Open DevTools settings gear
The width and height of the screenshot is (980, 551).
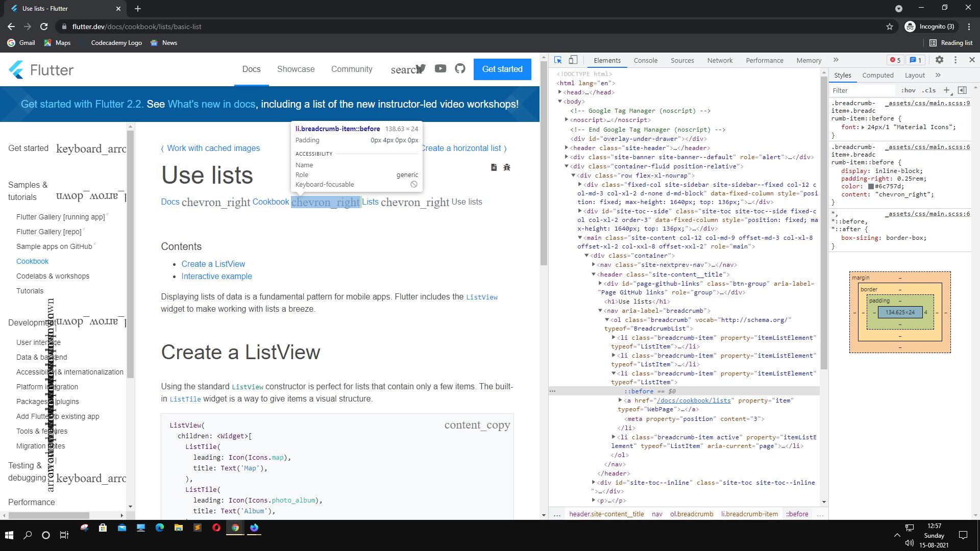click(x=939, y=60)
